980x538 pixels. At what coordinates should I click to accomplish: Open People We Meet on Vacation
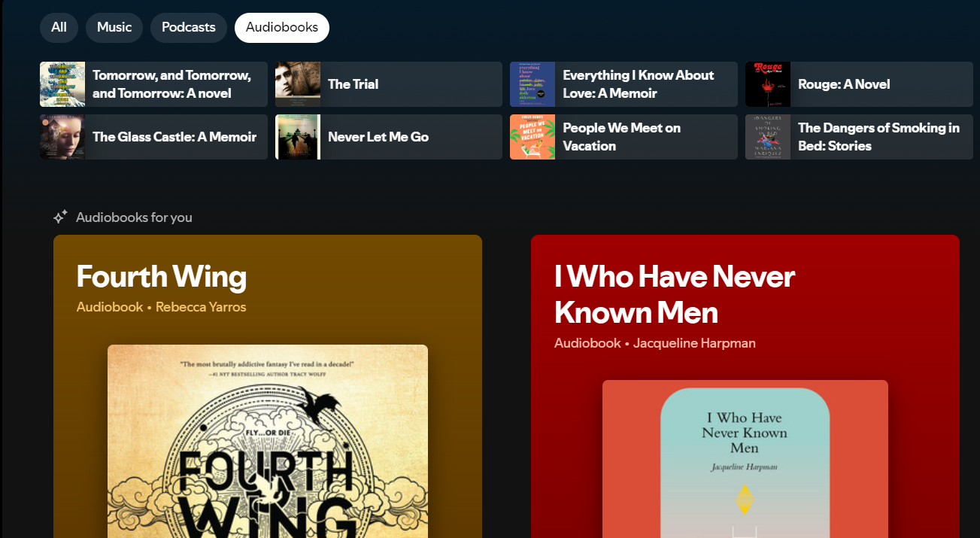point(623,137)
